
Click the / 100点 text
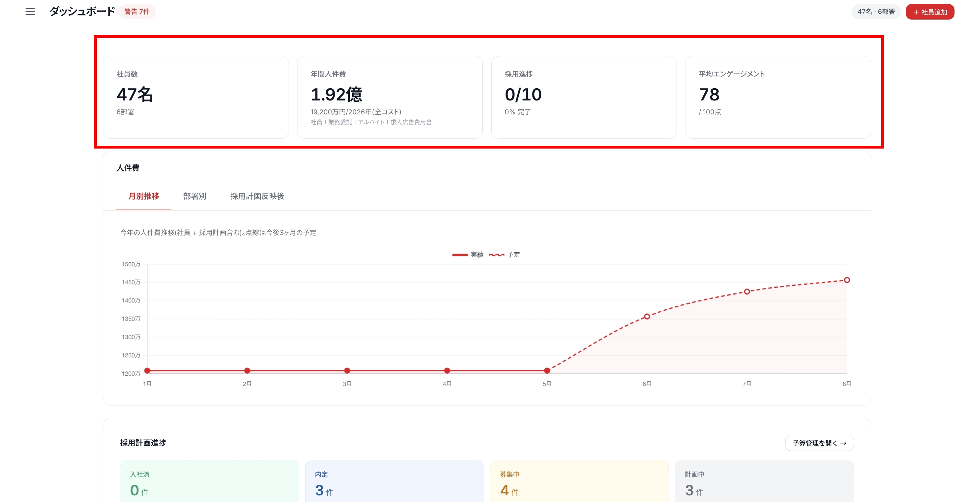coord(710,112)
